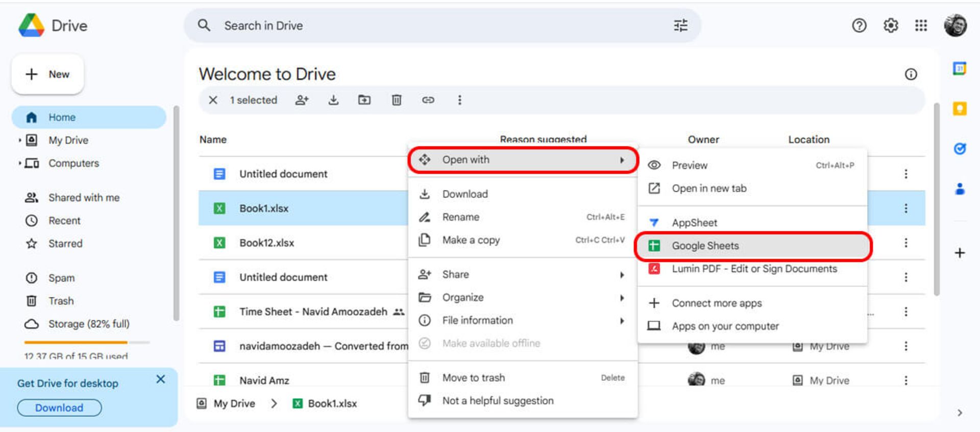Click the file list vertical scrollbar
Screen dimensions: 980x432
(x=936, y=199)
